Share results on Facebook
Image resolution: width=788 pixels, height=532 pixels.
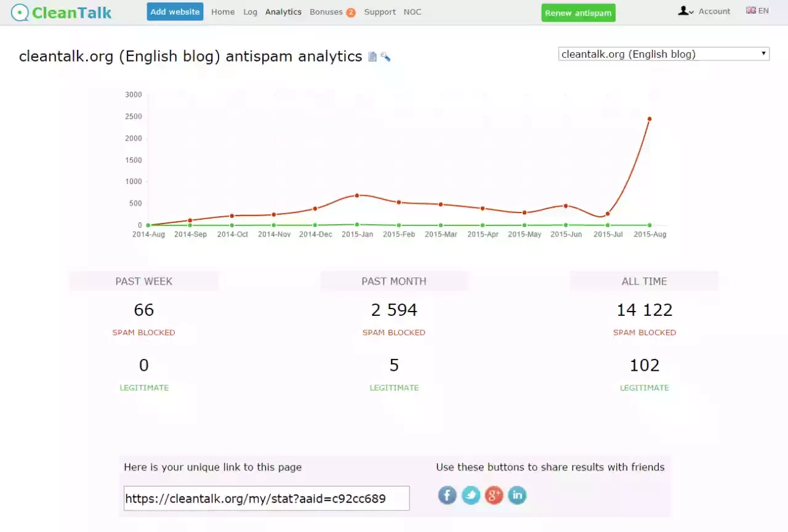(x=448, y=495)
